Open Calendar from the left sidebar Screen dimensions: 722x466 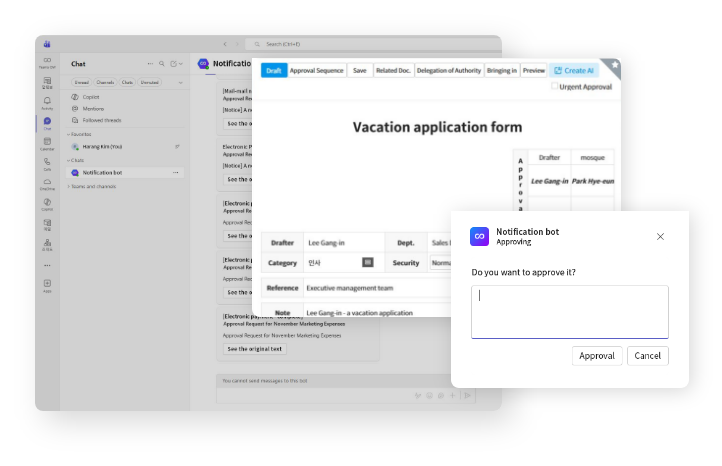pos(47,143)
